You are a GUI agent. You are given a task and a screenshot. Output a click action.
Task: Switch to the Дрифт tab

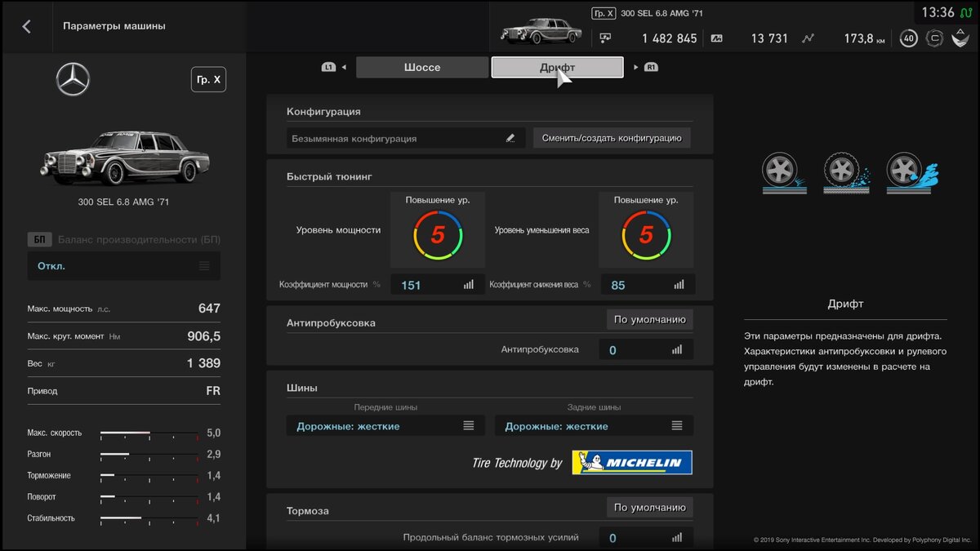[557, 67]
